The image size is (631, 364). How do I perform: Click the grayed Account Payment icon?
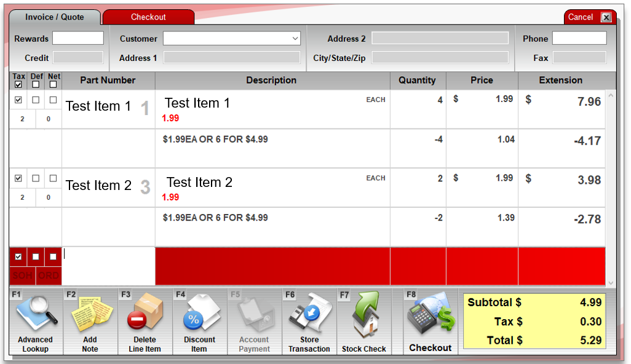[254, 314]
